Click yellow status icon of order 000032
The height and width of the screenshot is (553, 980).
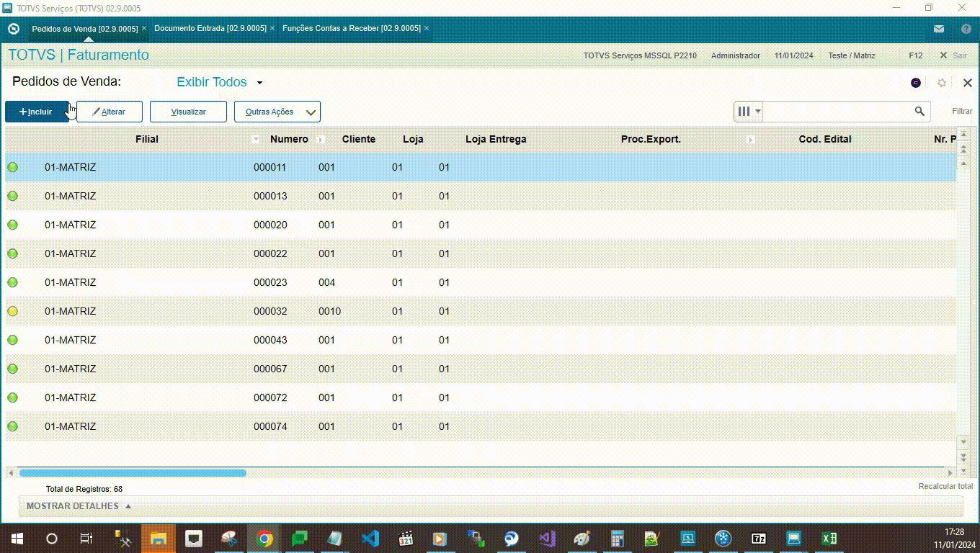pyautogui.click(x=12, y=311)
